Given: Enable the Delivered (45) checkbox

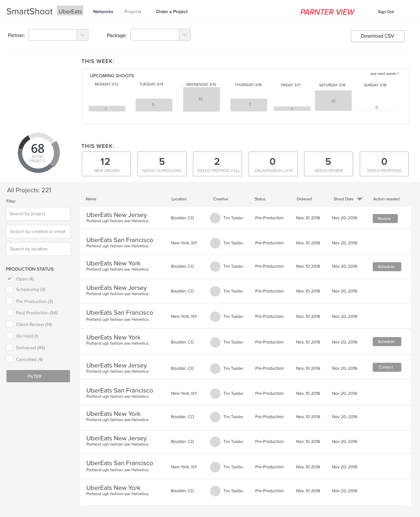Looking at the screenshot, I should click(x=10, y=348).
